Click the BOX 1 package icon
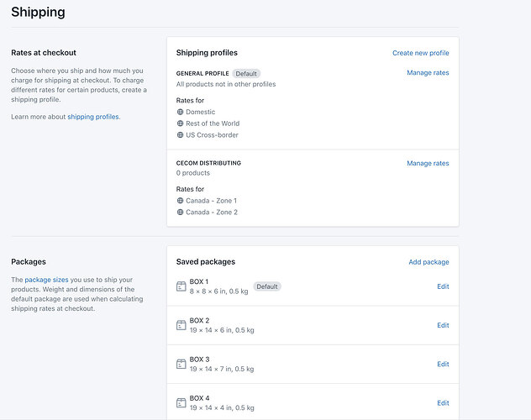The image size is (531, 420). click(x=181, y=286)
